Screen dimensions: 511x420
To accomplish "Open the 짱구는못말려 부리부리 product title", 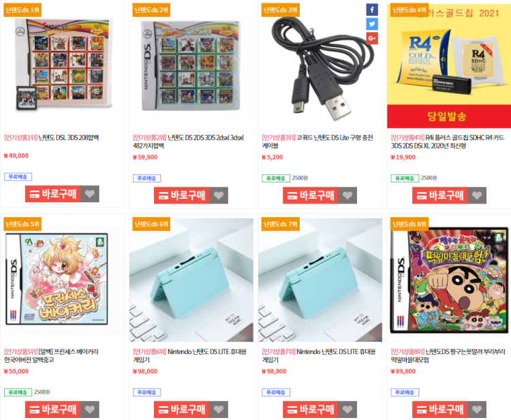I will (x=448, y=356).
